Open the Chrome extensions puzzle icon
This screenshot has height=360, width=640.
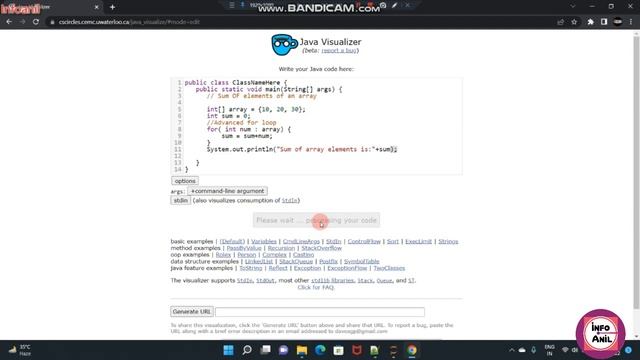tap(591, 22)
